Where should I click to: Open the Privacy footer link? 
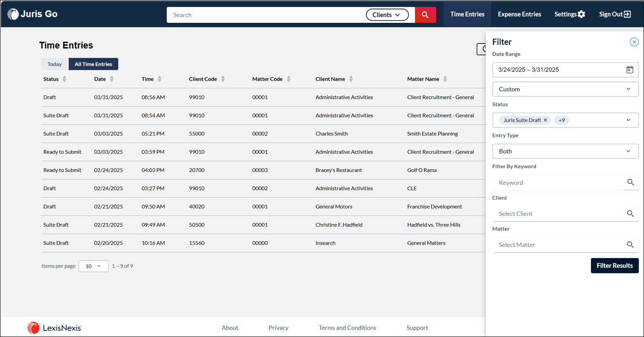click(x=278, y=328)
